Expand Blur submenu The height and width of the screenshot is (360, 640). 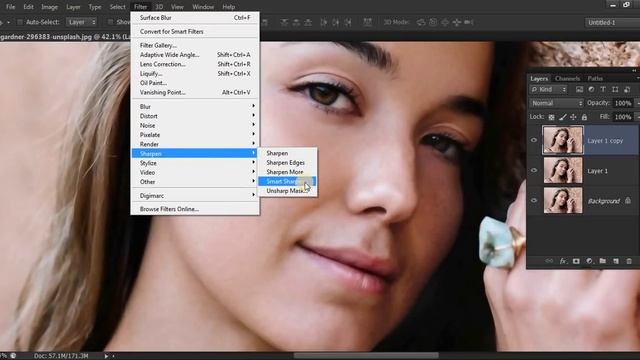[x=195, y=107]
